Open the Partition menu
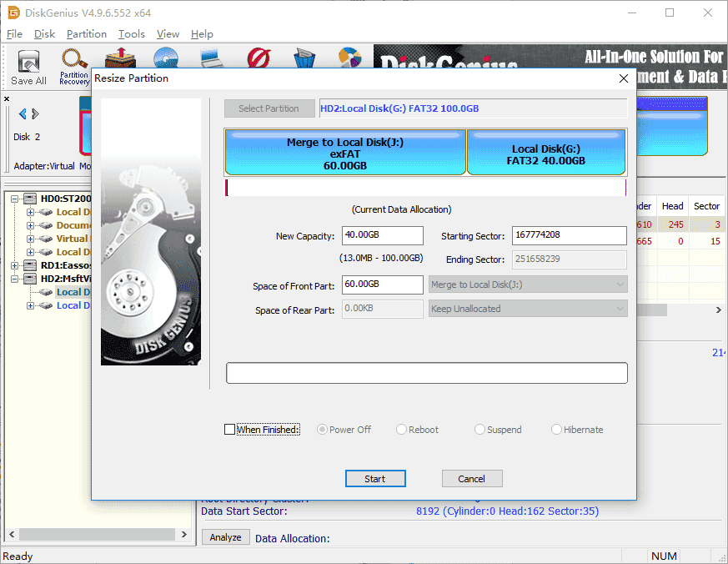This screenshot has height=564, width=728. tap(87, 34)
